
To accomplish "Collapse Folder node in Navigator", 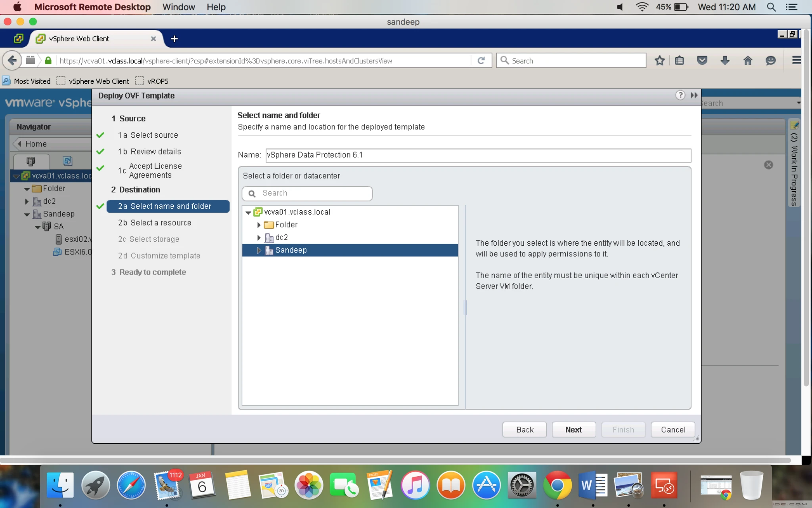I will (x=27, y=189).
